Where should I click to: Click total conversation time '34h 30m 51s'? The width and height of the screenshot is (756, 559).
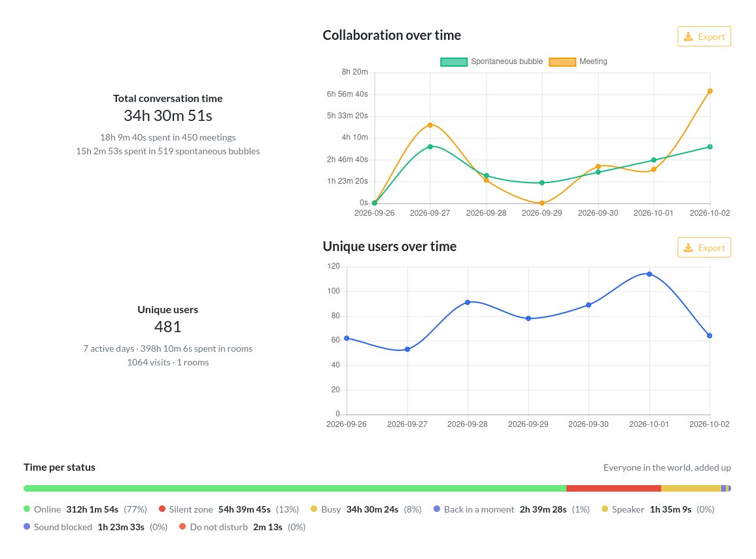(x=168, y=116)
